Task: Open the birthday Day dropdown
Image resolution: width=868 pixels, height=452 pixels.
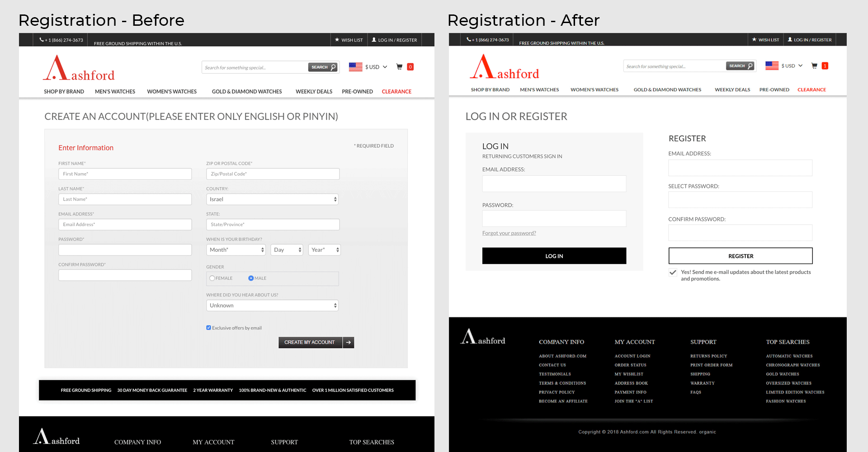Action: tap(287, 250)
